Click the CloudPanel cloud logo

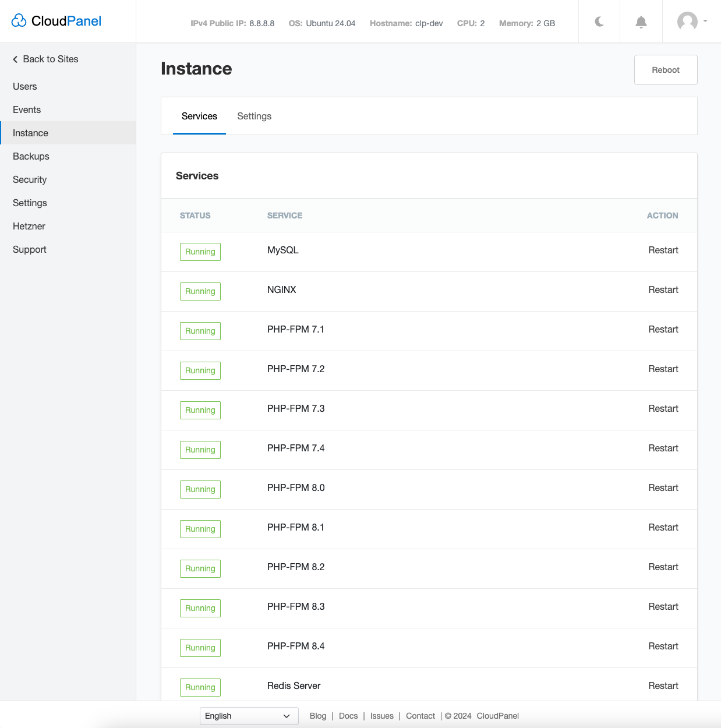[19, 21]
